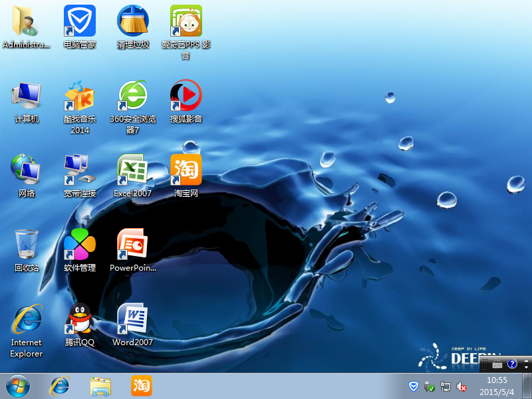Click the Show desktop button

pos(527,386)
